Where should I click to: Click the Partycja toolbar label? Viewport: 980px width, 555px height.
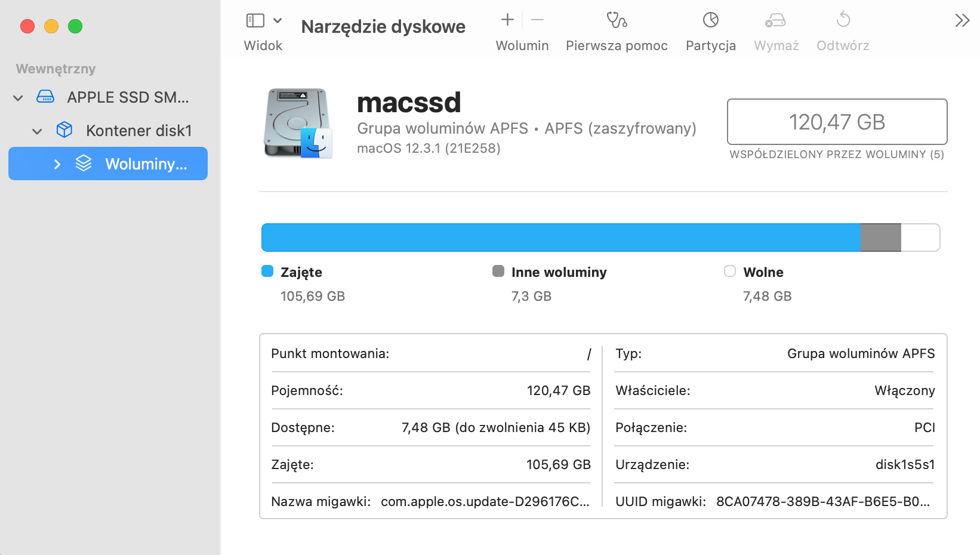click(x=711, y=46)
